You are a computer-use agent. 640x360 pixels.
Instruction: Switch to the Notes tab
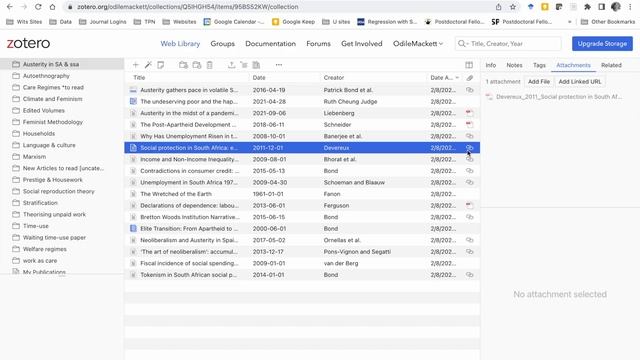pyautogui.click(x=514, y=65)
